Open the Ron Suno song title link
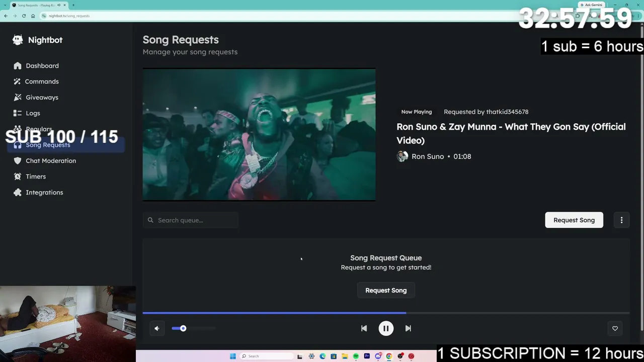 point(511,133)
